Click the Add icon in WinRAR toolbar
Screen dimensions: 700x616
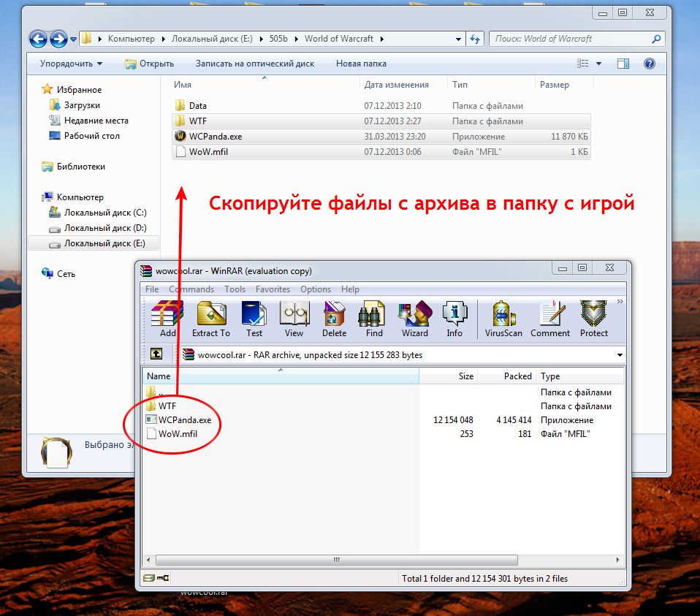pos(167,319)
